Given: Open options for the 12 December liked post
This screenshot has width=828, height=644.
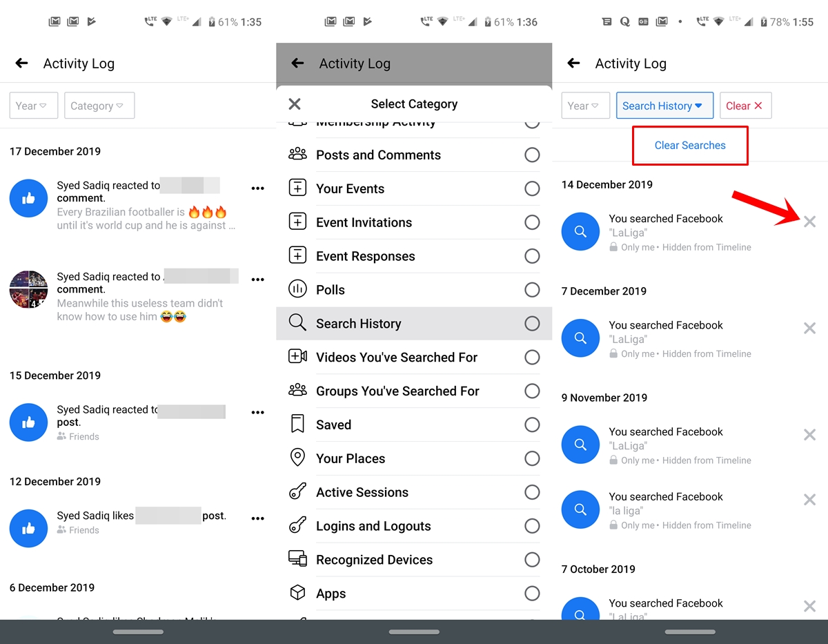Looking at the screenshot, I should [x=258, y=518].
